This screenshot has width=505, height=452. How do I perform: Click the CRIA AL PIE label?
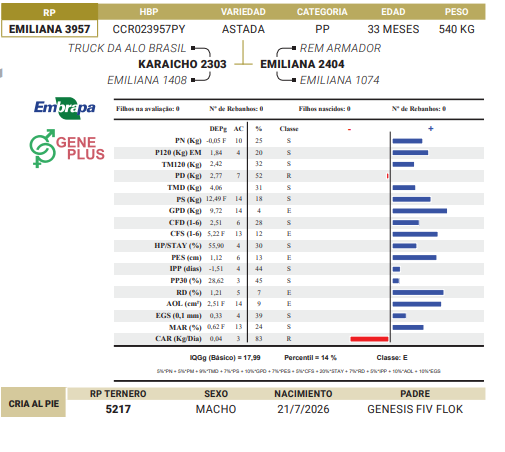point(34,404)
